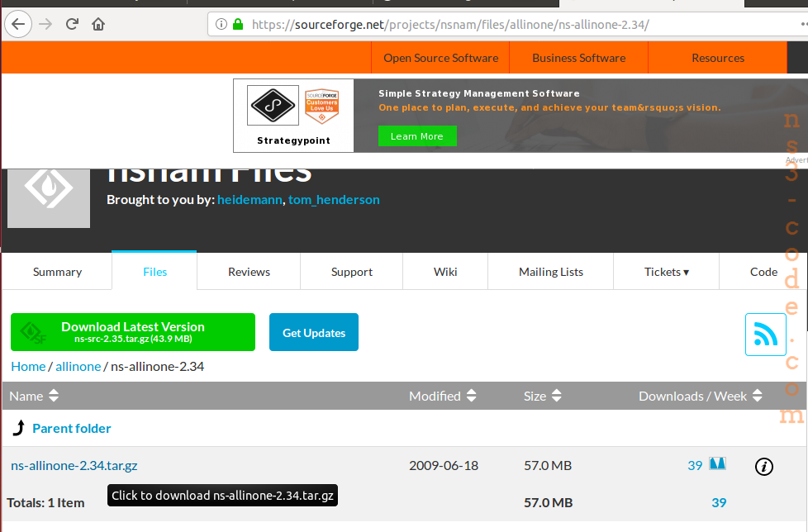The height and width of the screenshot is (532, 808).
Task: Open the Business Software menu
Action: (x=578, y=58)
